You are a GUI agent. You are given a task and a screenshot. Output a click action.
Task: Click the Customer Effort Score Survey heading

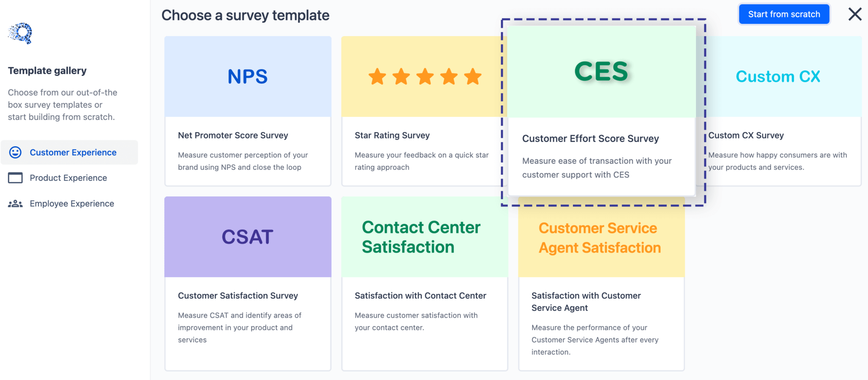coord(591,139)
